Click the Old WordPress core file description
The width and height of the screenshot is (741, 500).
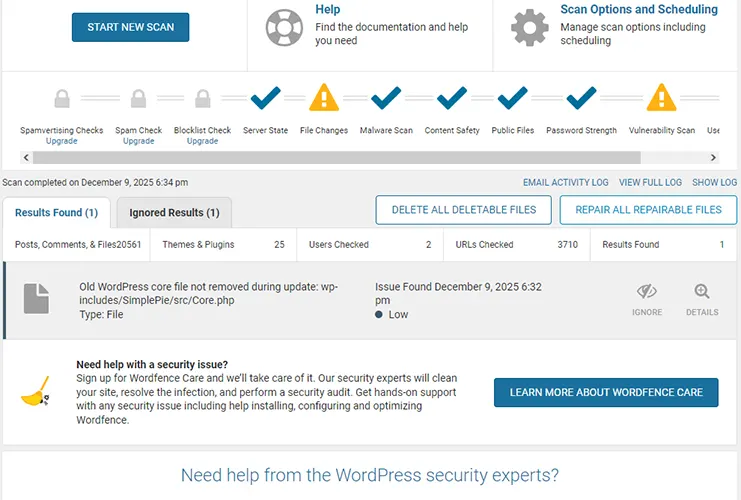point(208,293)
